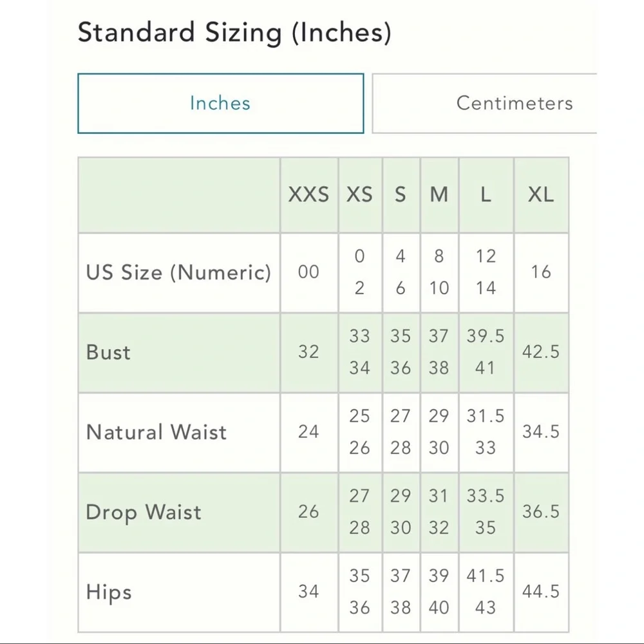Screen dimensions: 644x644
Task: Select the XS column header
Action: pyautogui.click(x=359, y=194)
